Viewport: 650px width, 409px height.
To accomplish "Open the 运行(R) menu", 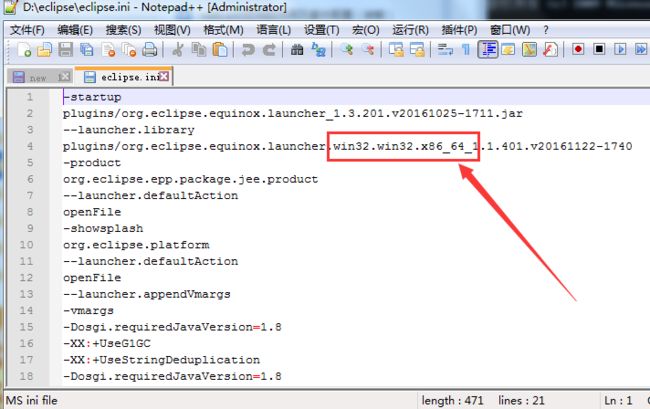I will [x=410, y=30].
